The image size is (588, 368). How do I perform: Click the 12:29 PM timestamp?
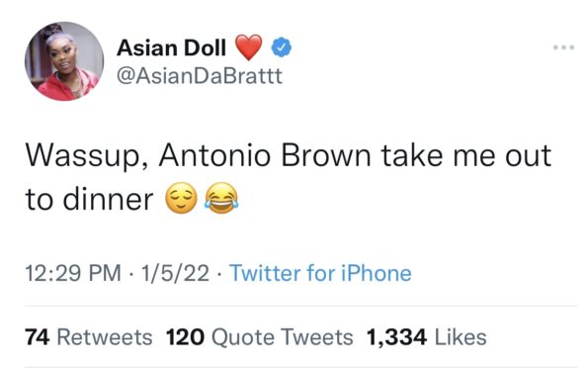tap(73, 273)
